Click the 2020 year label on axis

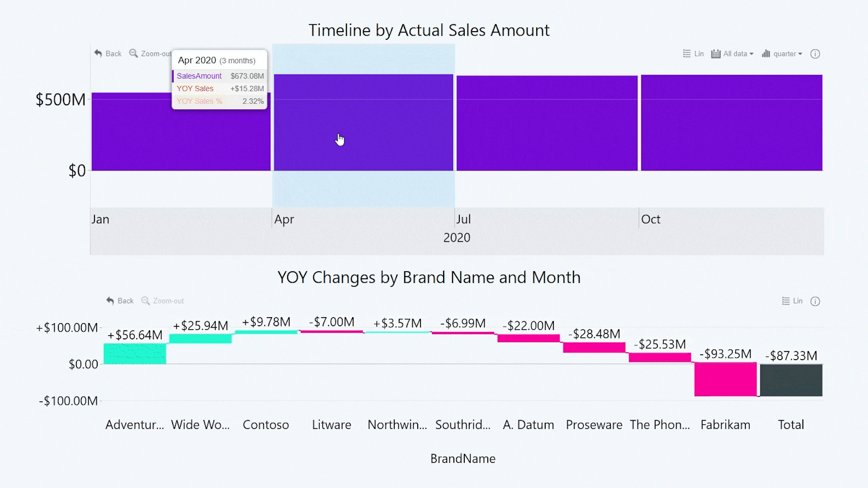[457, 238]
